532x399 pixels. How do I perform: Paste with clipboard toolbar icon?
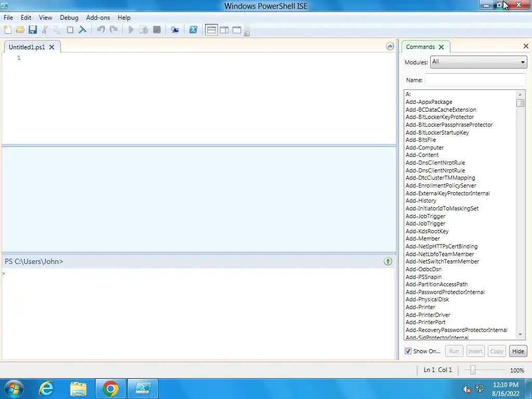point(70,30)
